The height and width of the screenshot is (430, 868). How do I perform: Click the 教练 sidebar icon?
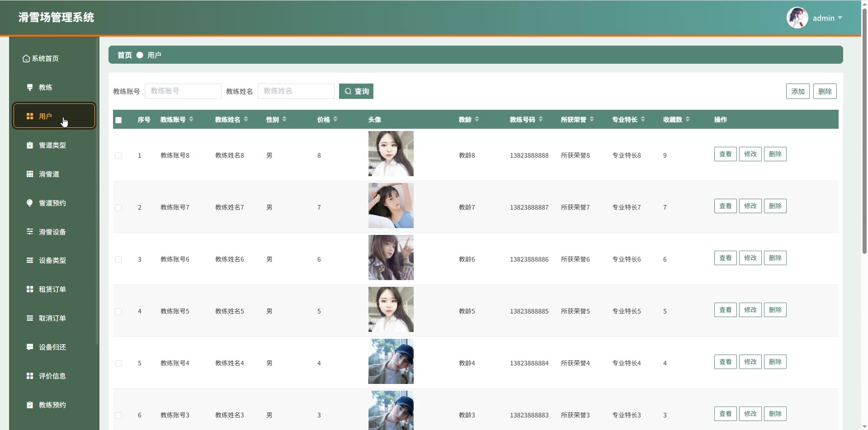point(30,87)
